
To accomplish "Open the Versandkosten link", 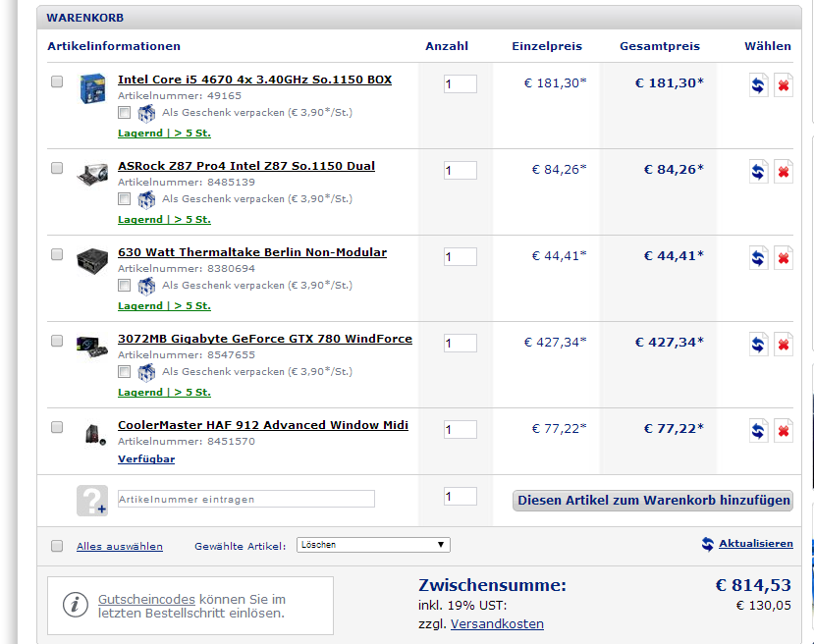I will 497,624.
